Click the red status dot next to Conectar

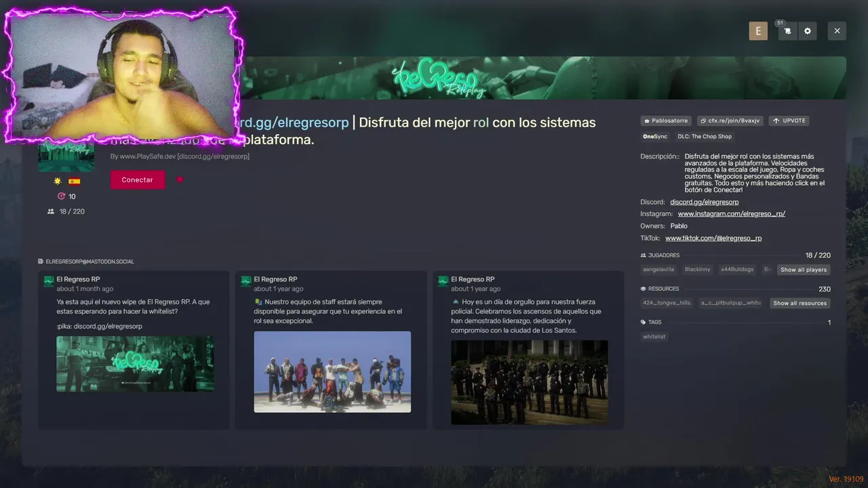tap(180, 180)
